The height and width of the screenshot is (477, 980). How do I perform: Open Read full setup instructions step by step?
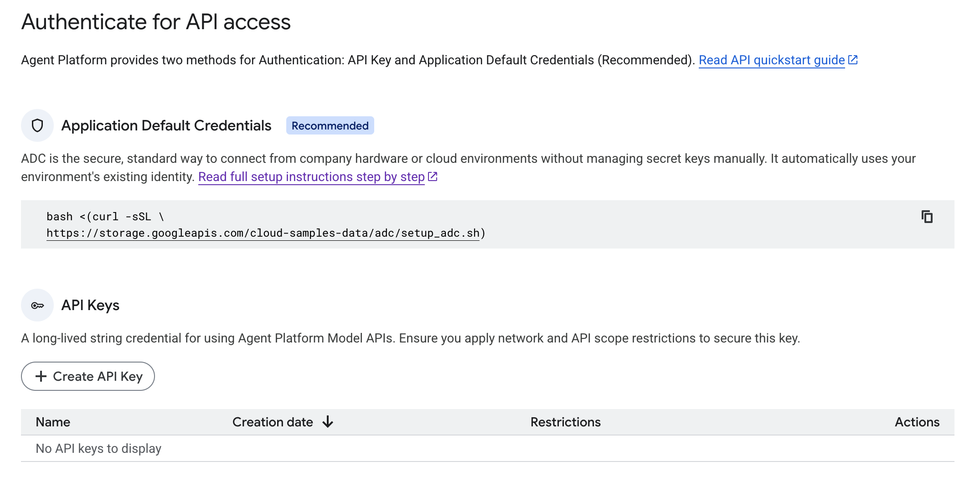[311, 177]
